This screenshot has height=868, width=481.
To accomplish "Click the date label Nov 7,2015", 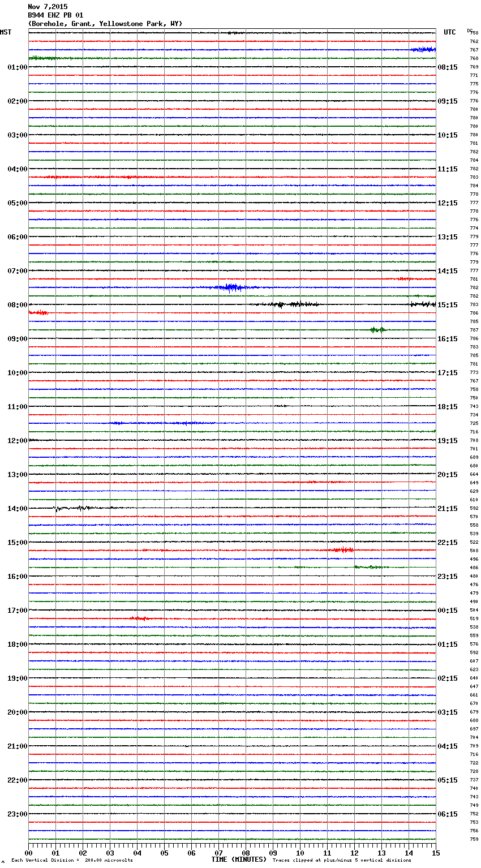I will point(48,7).
